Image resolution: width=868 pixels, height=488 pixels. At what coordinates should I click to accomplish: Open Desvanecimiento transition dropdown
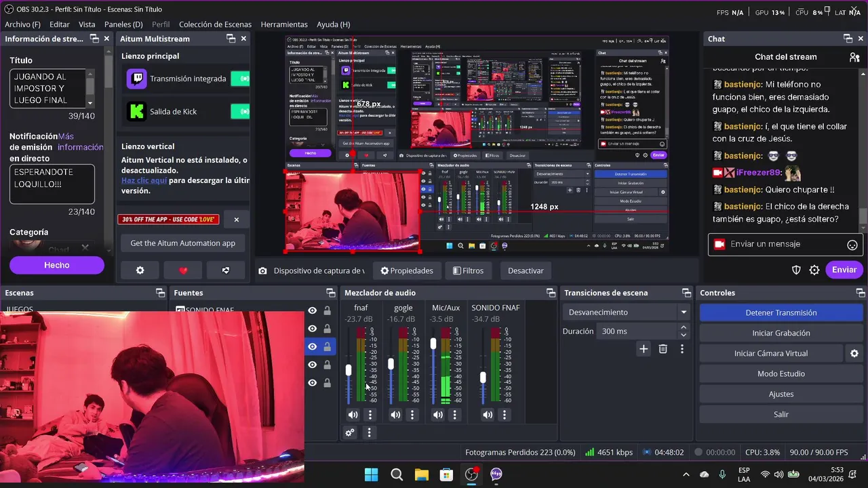(626, 312)
